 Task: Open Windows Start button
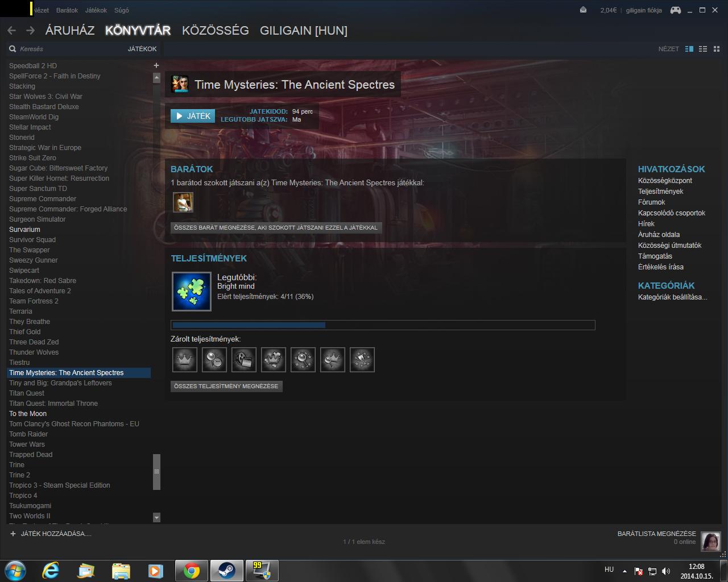[15, 571]
